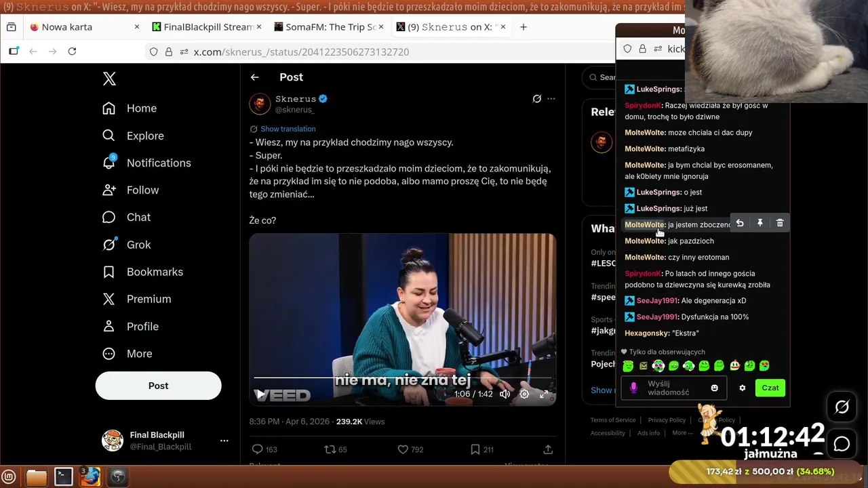Image resolution: width=868 pixels, height=488 pixels.
Task: Click the Terms of Service link
Action: click(x=613, y=420)
